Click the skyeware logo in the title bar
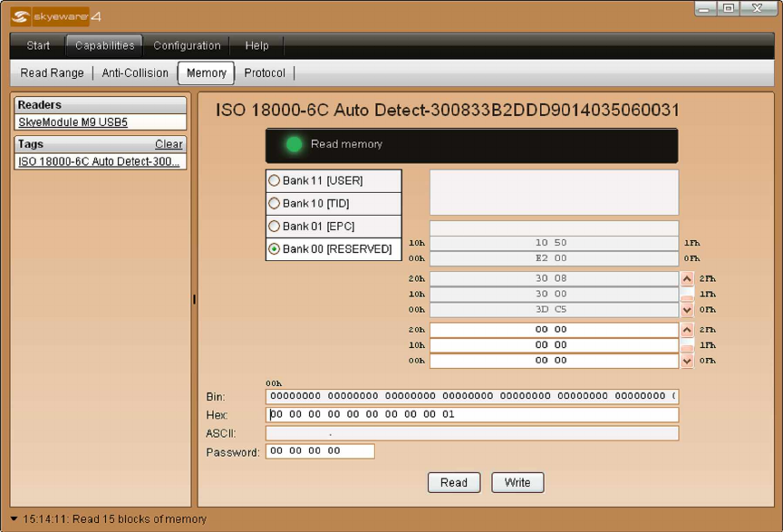 (56, 16)
